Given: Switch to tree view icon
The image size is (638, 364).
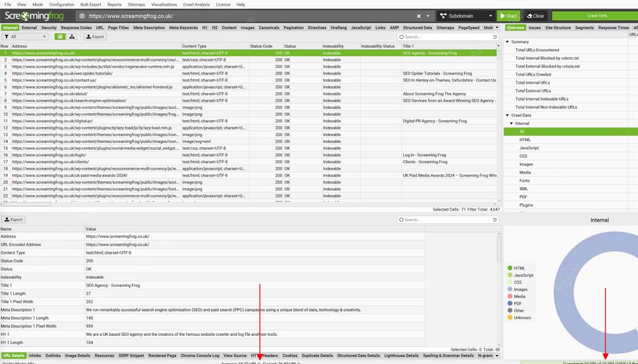Looking at the screenshot, I should coord(72,36).
